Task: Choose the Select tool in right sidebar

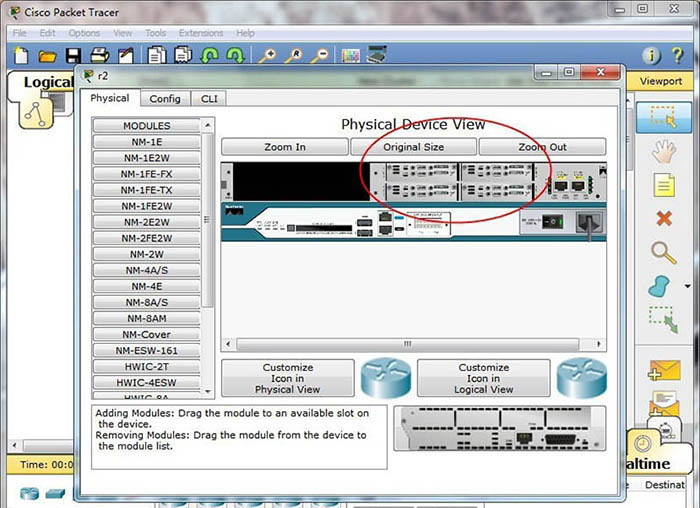Action: tap(663, 117)
